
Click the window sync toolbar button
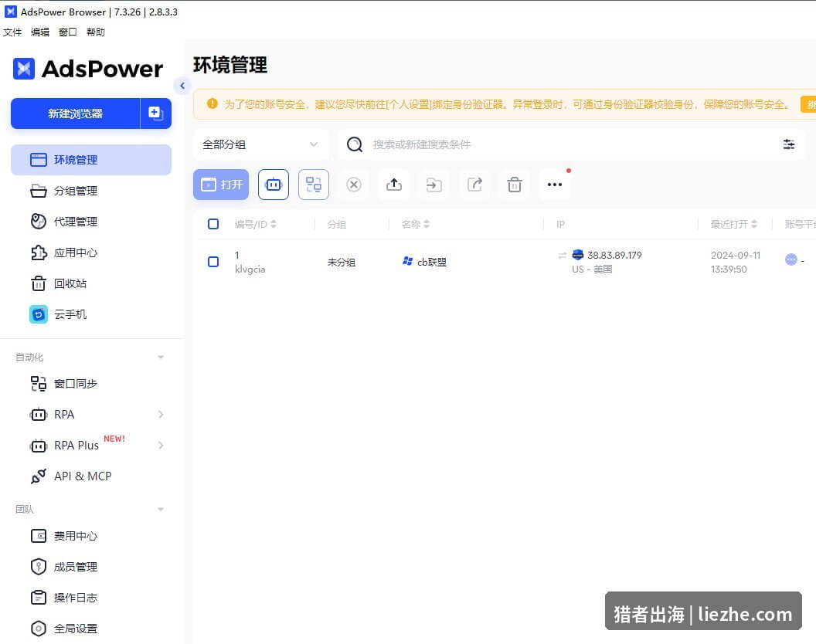[313, 185]
